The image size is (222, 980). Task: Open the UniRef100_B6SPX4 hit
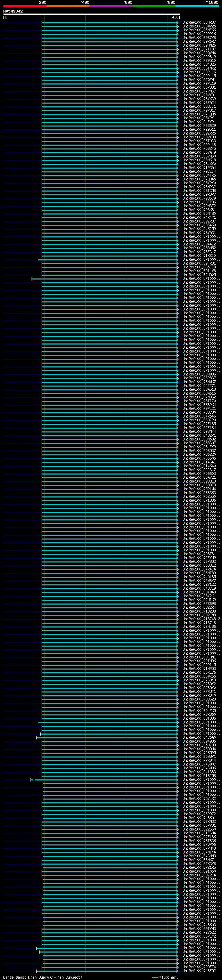pos(199,405)
